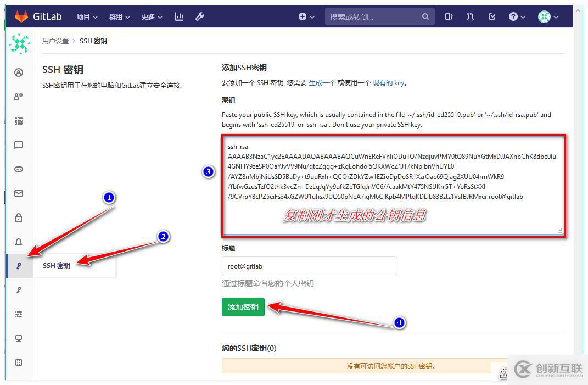Image resolution: width=588 pixels, height=385 pixels.
Task: Click the 标题 input field
Action: pos(309,266)
